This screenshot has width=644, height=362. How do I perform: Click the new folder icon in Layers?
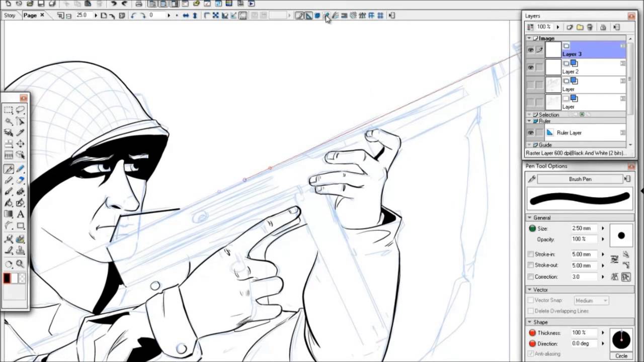(580, 27)
